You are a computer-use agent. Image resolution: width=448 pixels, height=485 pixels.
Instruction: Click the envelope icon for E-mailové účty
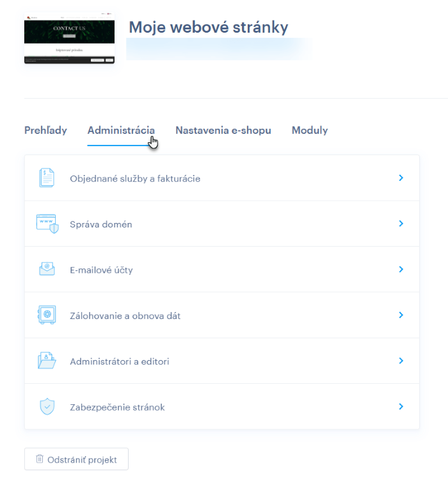(x=47, y=269)
